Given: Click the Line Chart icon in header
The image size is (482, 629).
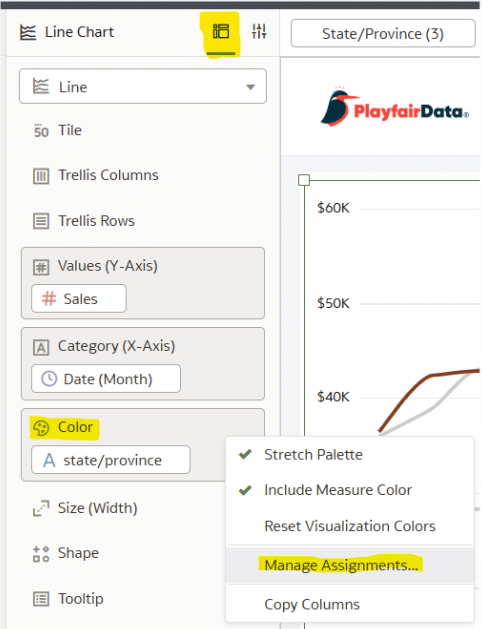Looking at the screenshot, I should click(28, 32).
